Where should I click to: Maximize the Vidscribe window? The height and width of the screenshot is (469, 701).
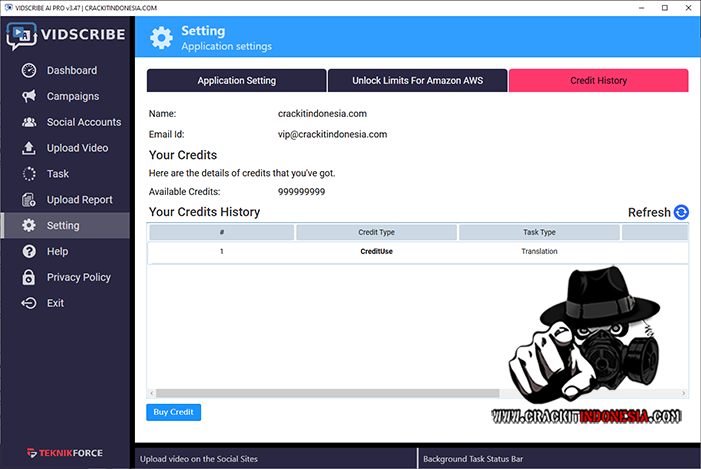[x=665, y=8]
